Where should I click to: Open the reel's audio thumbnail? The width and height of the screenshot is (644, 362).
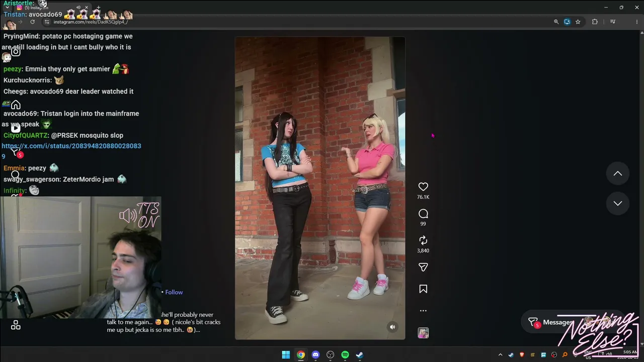point(423,333)
